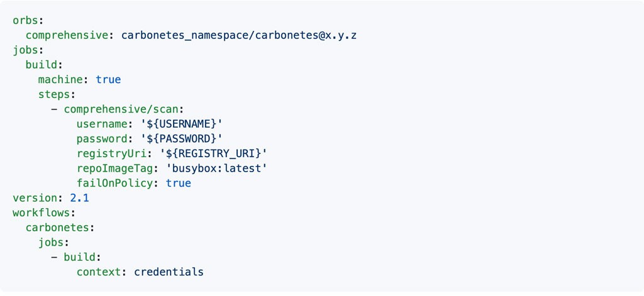This screenshot has height=296, width=644.
Task: Click the 'orbs' key at the top
Action: [25, 21]
